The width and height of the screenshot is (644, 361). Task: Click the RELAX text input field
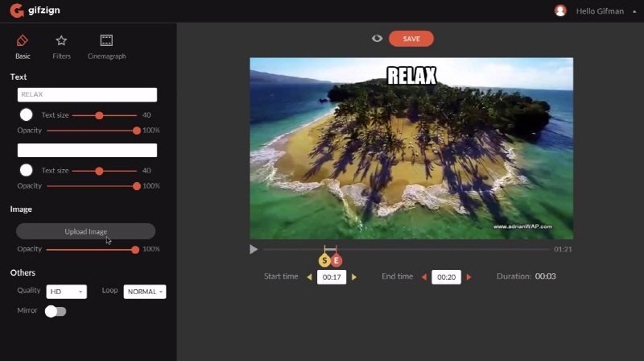(87, 94)
